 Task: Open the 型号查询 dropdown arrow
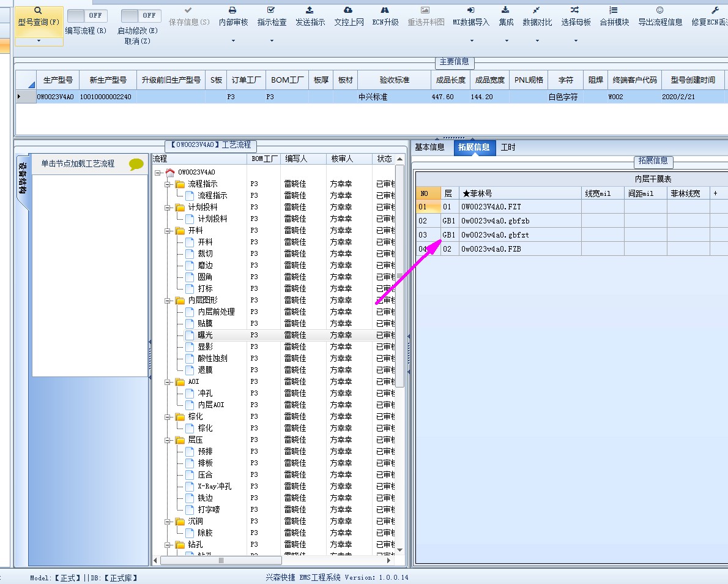pos(39,41)
